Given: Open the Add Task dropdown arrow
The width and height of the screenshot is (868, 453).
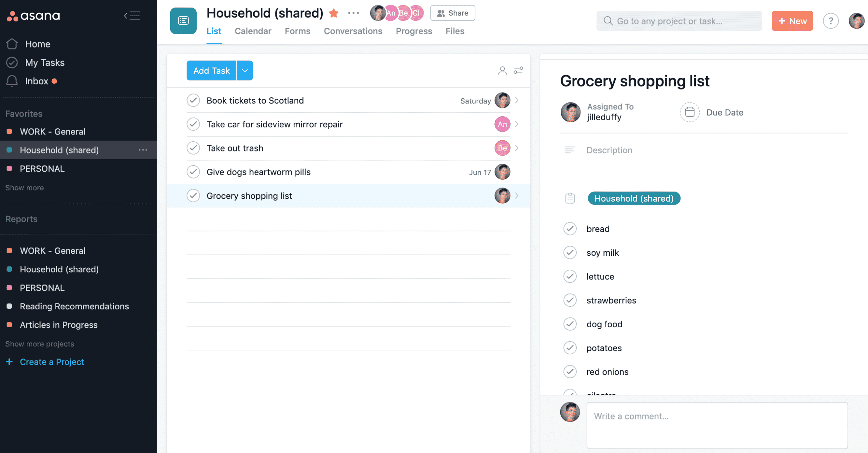Looking at the screenshot, I should [x=245, y=70].
